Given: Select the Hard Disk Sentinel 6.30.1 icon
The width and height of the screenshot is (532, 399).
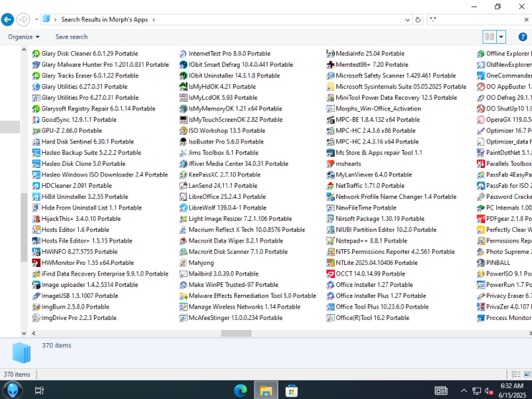Looking at the screenshot, I should (36, 142).
